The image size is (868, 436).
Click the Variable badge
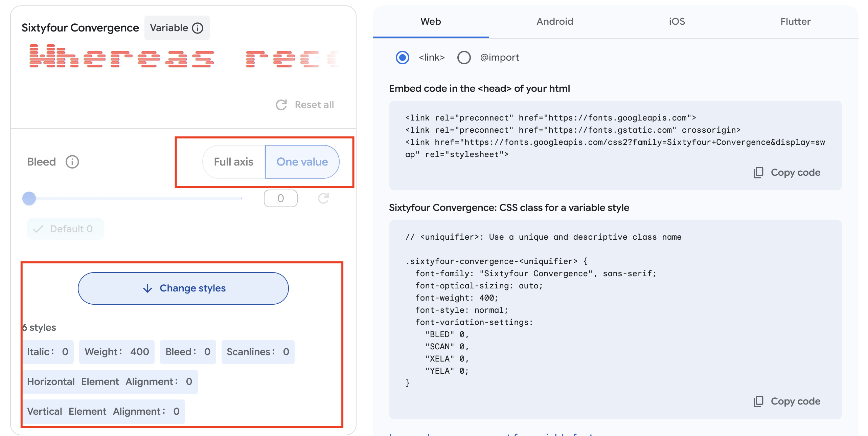pos(177,28)
